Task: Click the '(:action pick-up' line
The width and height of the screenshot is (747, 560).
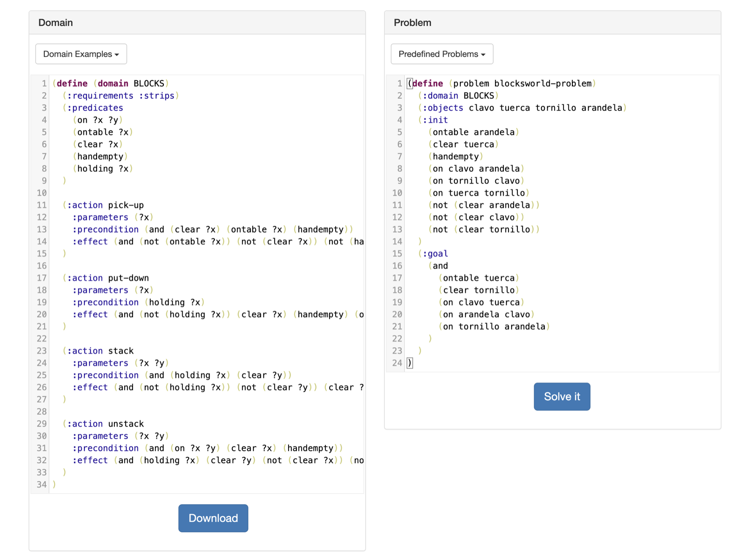Action: pos(103,205)
